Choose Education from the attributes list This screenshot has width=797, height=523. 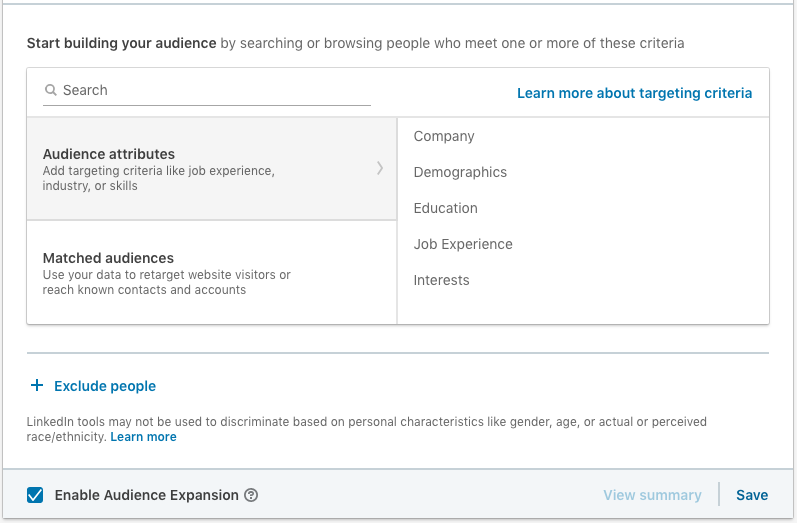445,208
